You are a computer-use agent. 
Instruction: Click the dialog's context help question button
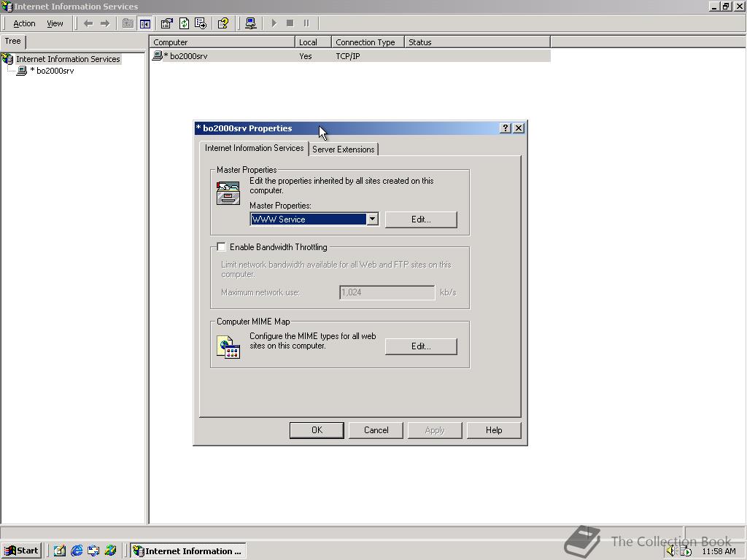click(x=506, y=128)
